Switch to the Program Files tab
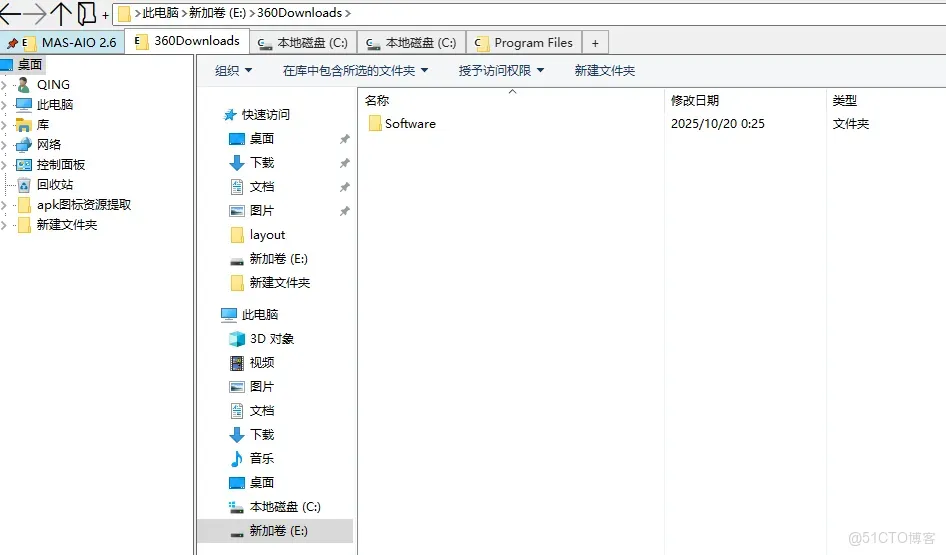This screenshot has width=946, height=555. point(524,43)
